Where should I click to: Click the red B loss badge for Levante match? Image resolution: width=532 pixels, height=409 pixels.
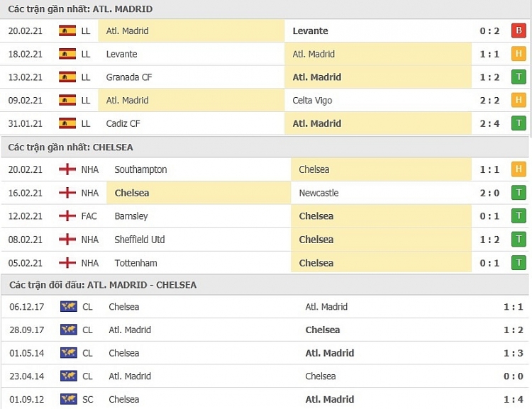pos(519,30)
